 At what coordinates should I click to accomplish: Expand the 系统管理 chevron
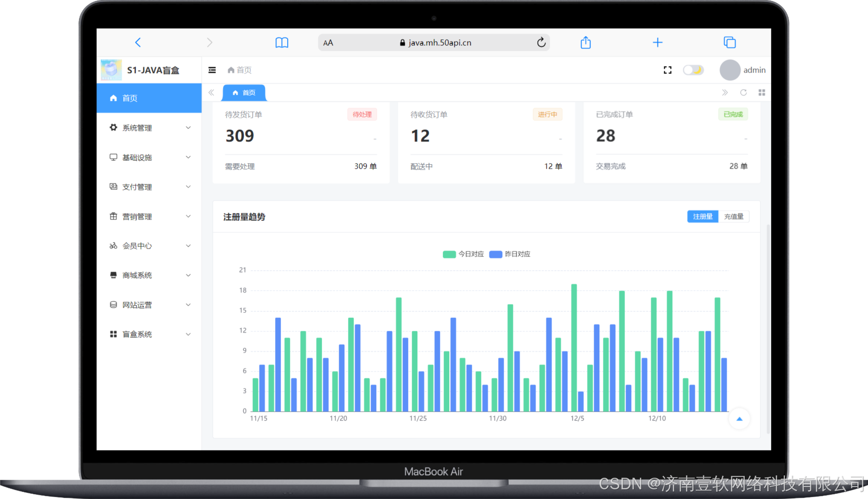click(188, 128)
